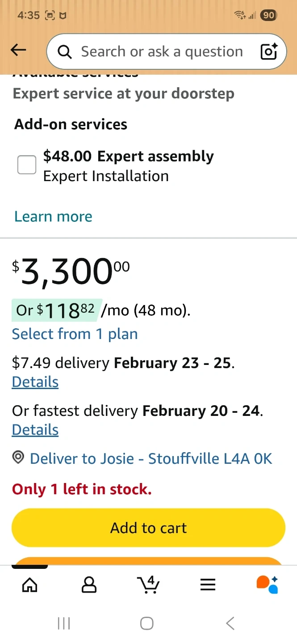Open Details under fastest delivery
Viewport: 297px width, 644px height.
35,430
